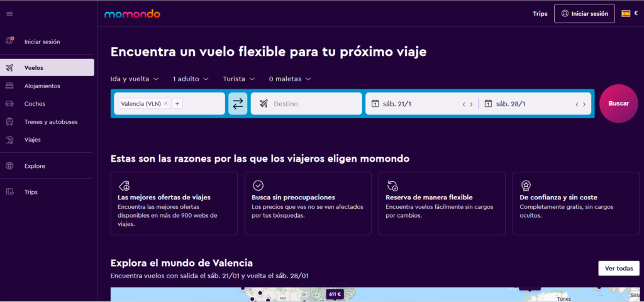Click the Spanish flag icon
644x302 pixels.
(626, 14)
